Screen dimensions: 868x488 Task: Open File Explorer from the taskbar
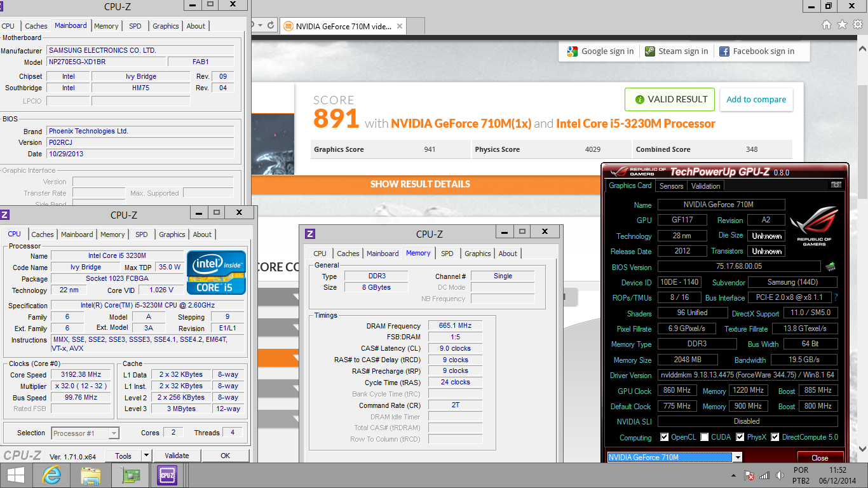[90, 475]
